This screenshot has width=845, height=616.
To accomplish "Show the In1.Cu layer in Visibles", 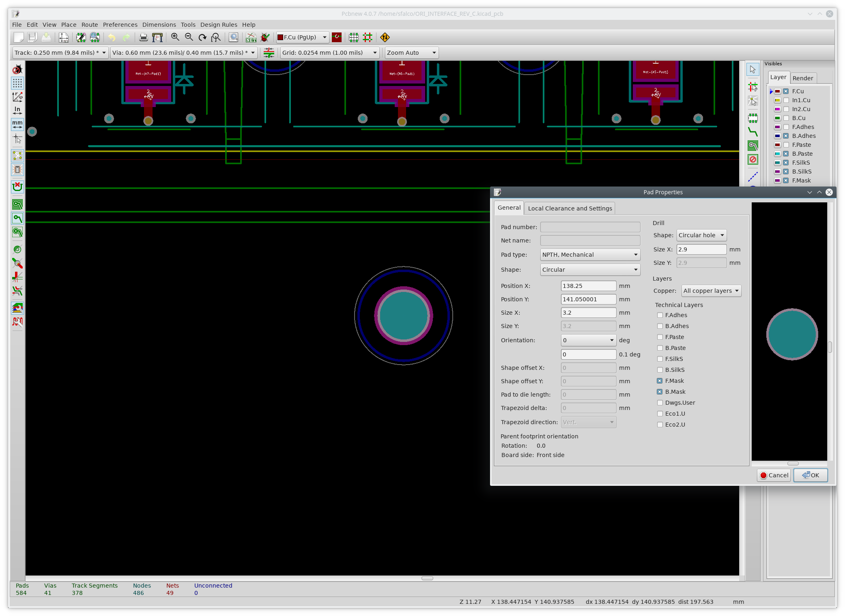I will pyautogui.click(x=786, y=100).
